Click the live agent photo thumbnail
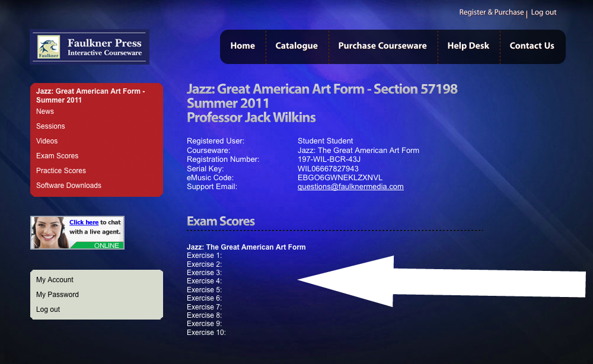 tap(50, 232)
